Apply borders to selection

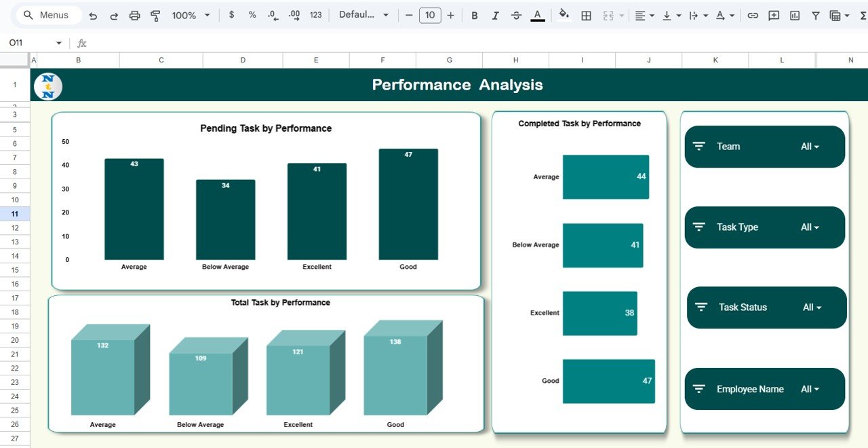click(585, 14)
